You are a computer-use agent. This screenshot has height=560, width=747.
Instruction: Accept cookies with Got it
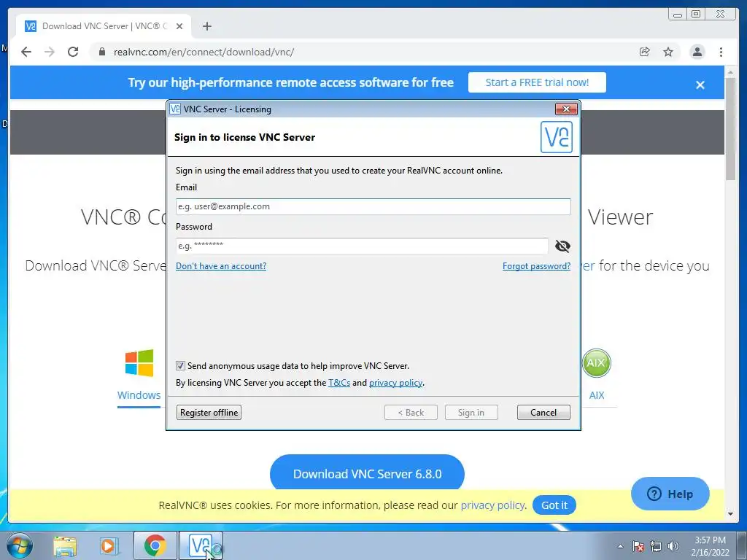pyautogui.click(x=554, y=505)
